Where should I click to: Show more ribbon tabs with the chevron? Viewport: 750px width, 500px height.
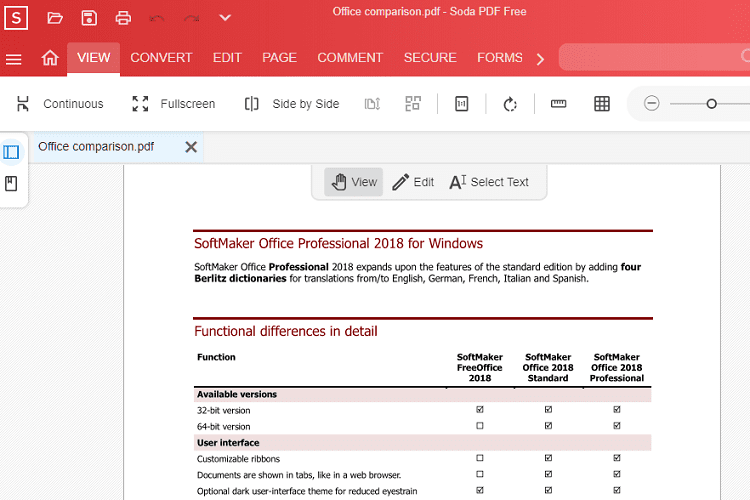(x=540, y=59)
